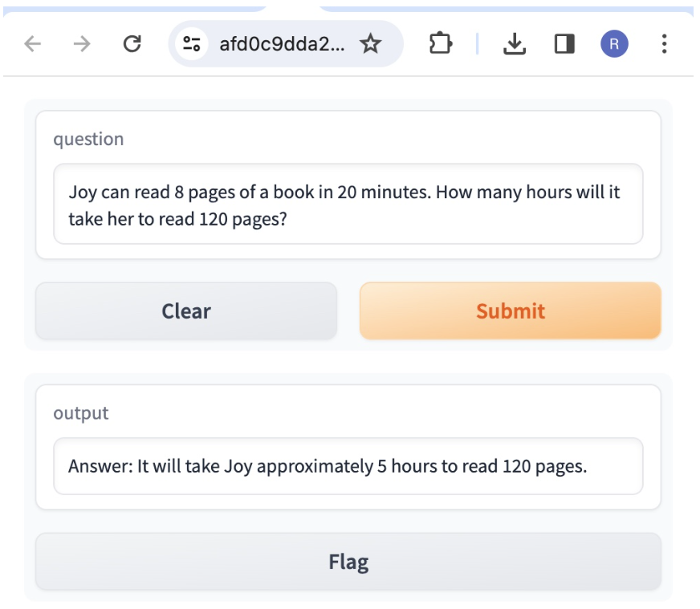Image resolution: width=700 pixels, height=609 pixels.
Task: Open the Extensions puzzle icon
Action: [x=440, y=44]
